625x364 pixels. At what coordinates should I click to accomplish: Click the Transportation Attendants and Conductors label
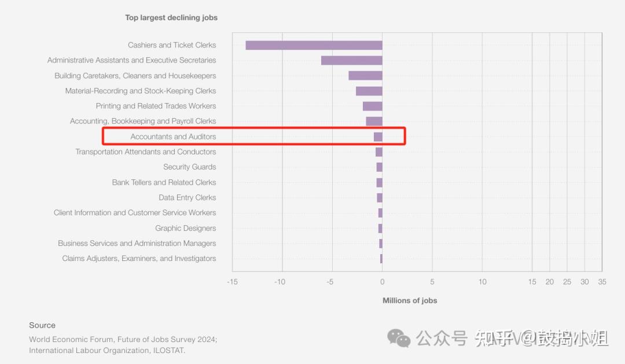(x=145, y=152)
